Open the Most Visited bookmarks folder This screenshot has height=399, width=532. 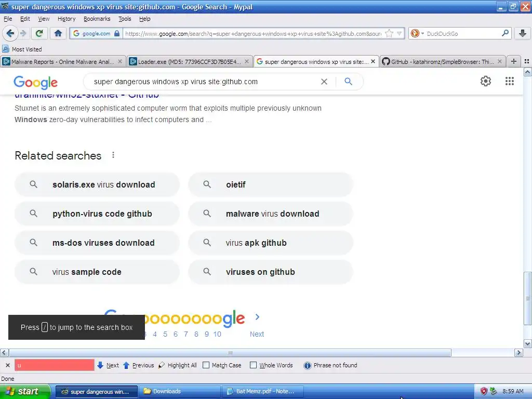click(x=22, y=49)
